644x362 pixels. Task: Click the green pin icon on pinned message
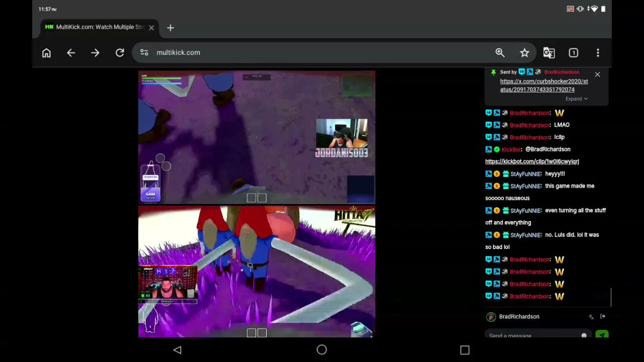493,72
